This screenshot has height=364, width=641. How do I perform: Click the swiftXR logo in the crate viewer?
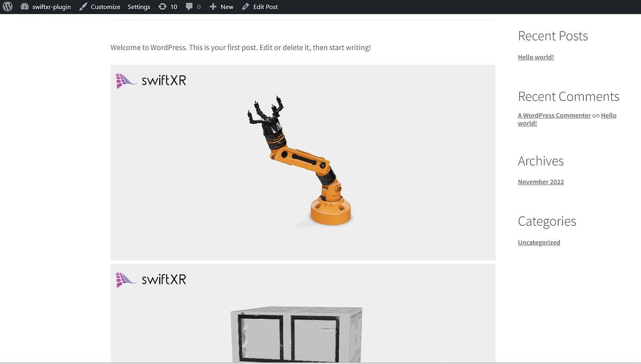(151, 279)
